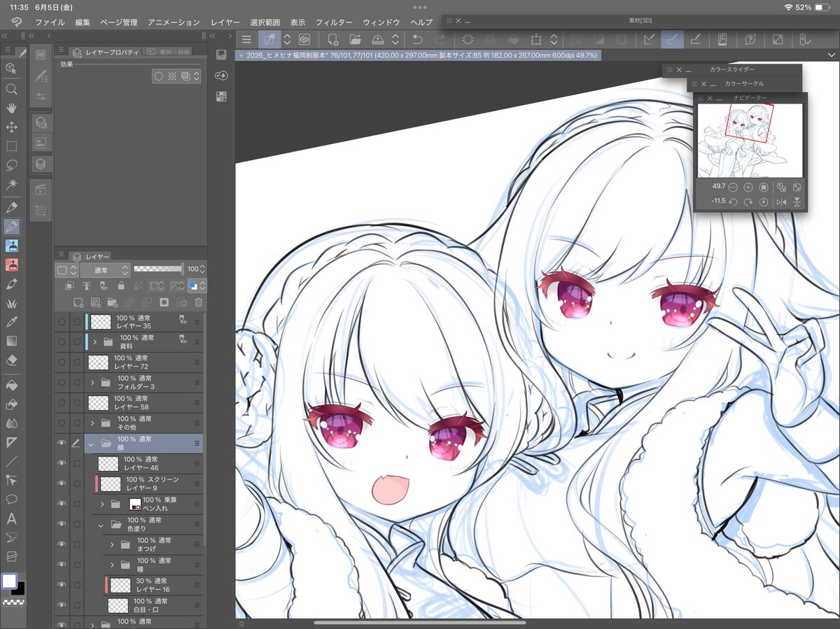840x629 pixels.
Task: Select the Zoom magnifier tool
Action: pos(11,89)
